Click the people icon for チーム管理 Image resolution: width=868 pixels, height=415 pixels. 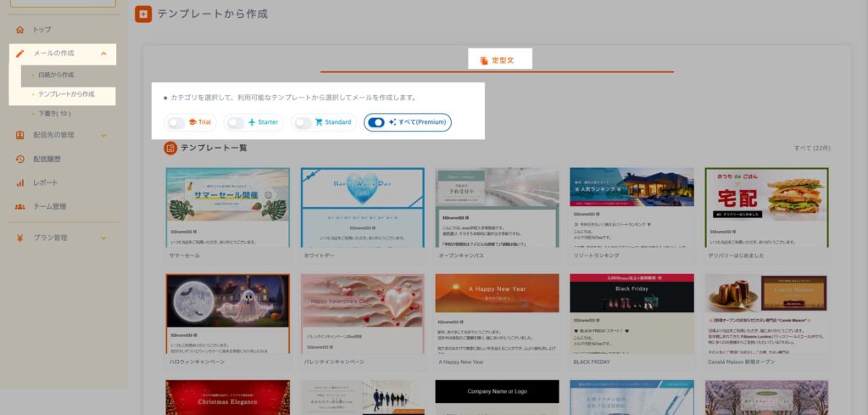click(x=19, y=206)
